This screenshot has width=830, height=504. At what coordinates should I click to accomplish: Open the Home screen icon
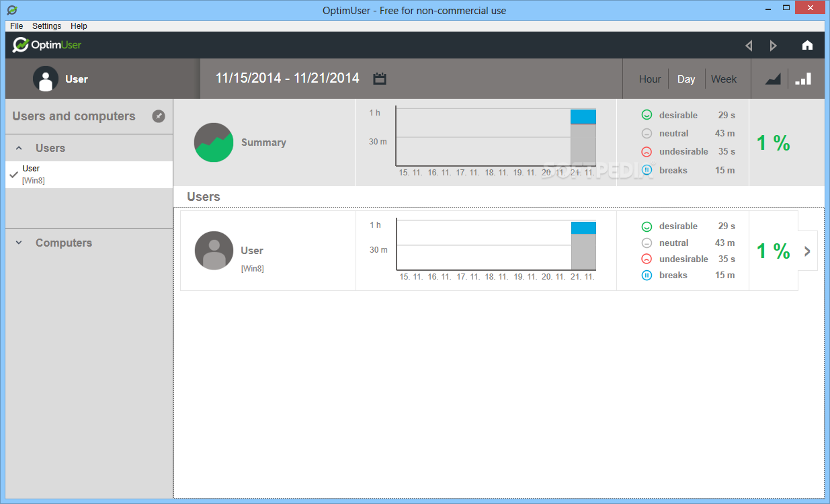(807, 45)
